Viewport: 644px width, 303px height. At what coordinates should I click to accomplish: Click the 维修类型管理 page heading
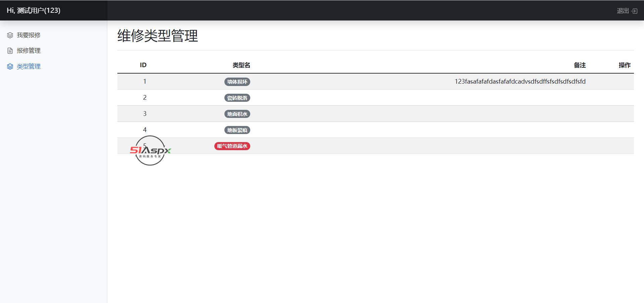point(158,36)
